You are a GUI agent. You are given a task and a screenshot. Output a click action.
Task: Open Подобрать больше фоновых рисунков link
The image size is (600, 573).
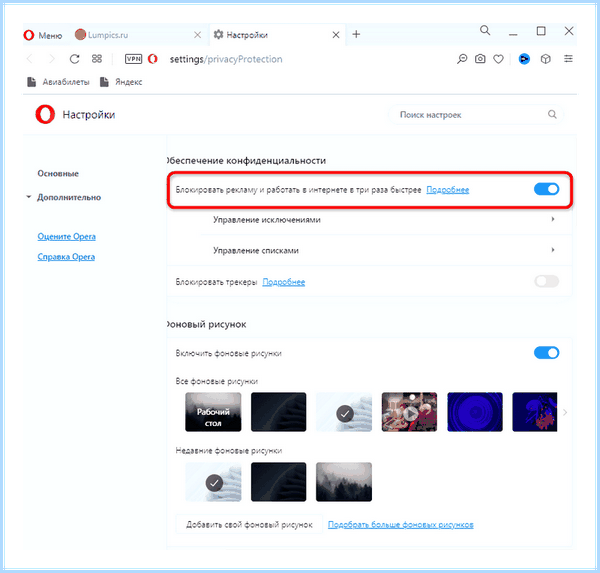click(x=401, y=524)
